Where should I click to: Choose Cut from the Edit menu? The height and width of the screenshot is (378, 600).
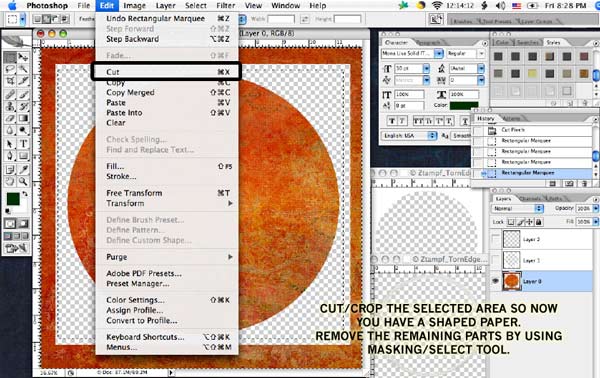click(x=167, y=72)
